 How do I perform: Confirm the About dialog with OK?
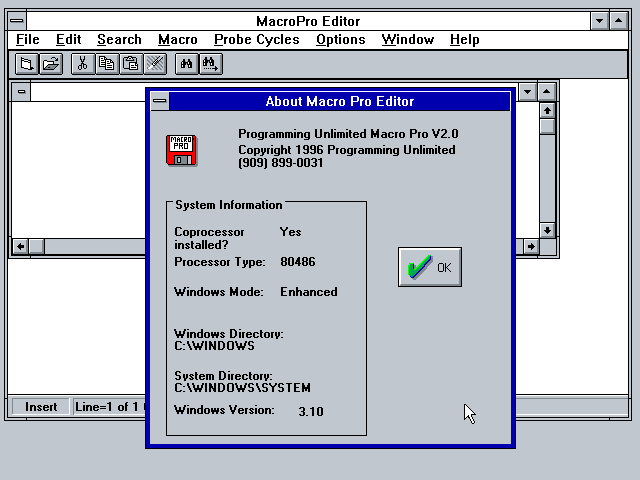point(430,267)
